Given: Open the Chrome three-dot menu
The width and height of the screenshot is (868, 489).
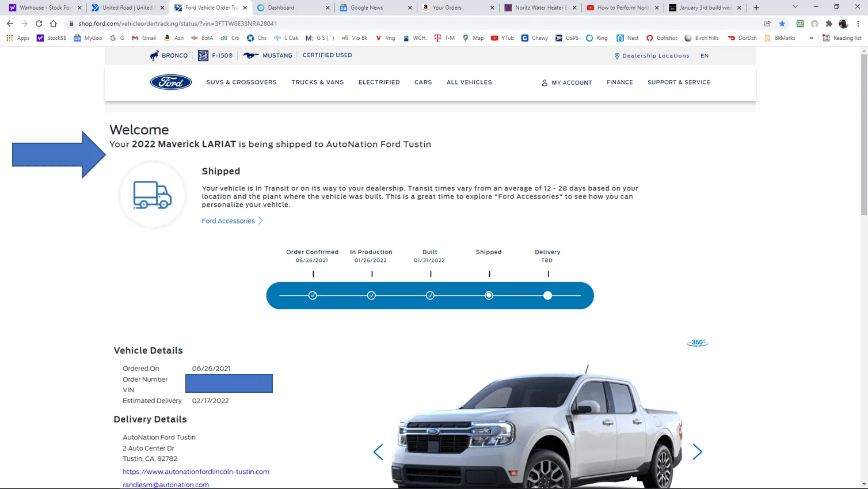Looking at the screenshot, I should [x=858, y=24].
